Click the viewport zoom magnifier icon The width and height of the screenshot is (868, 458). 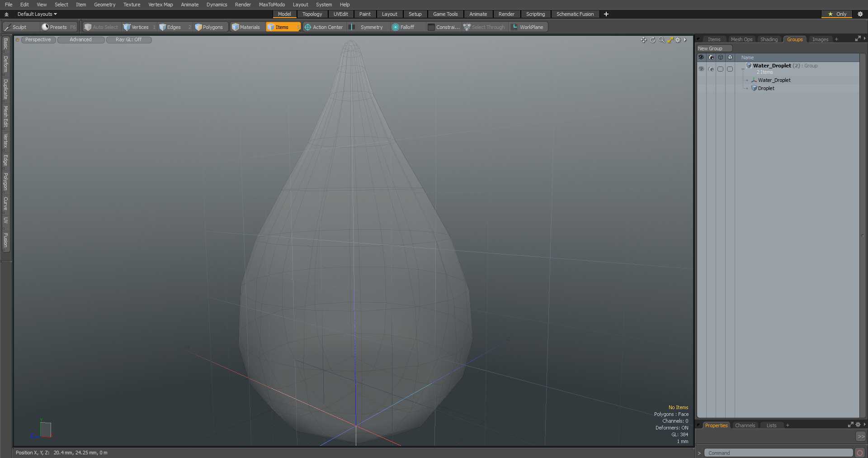(661, 40)
